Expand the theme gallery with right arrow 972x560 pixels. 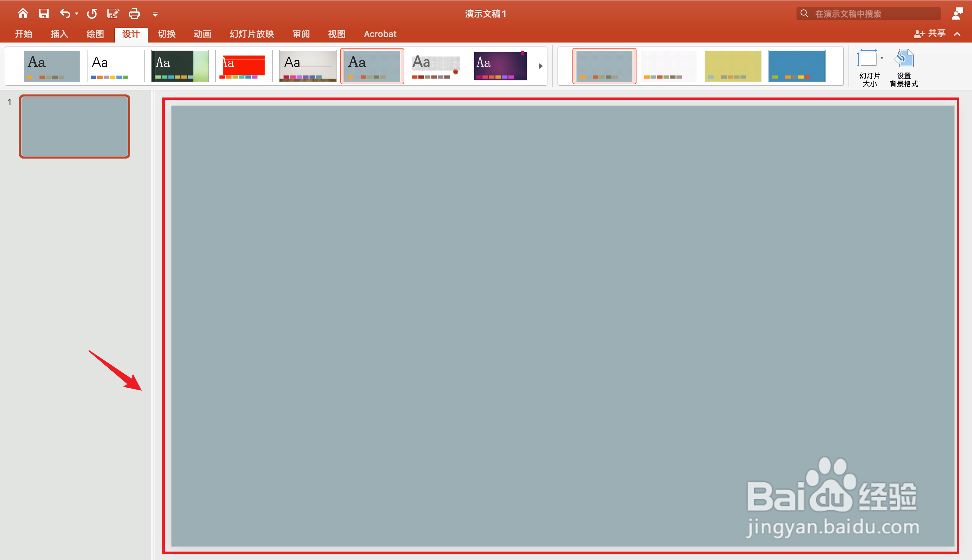[x=540, y=66]
